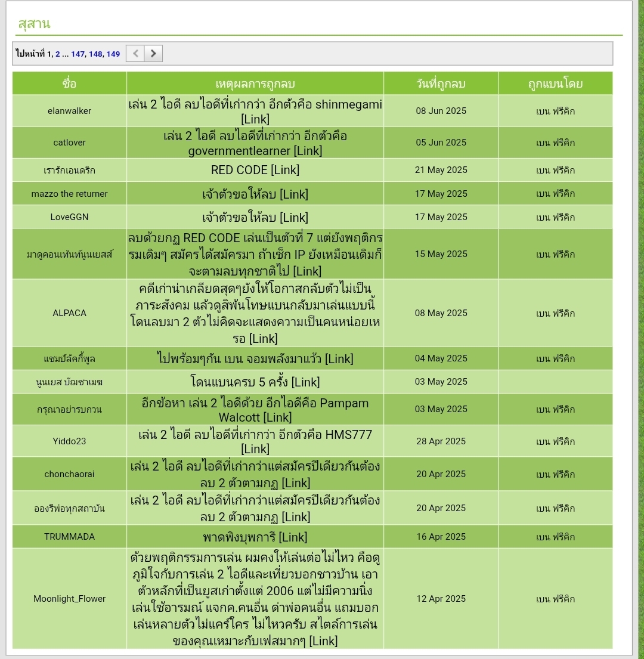The image size is (644, 659).
Task: Click เบน ฟรีคิก in the ALPACA row
Action: (x=555, y=314)
